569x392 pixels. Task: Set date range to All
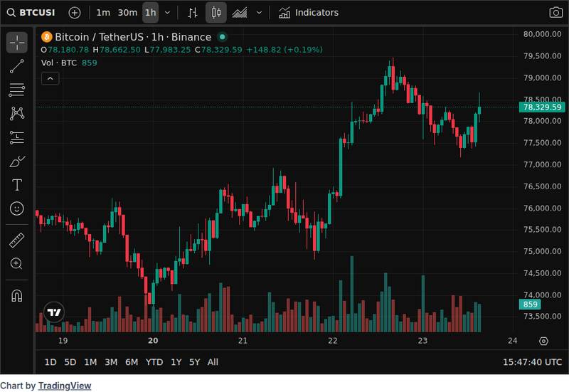[213, 362]
